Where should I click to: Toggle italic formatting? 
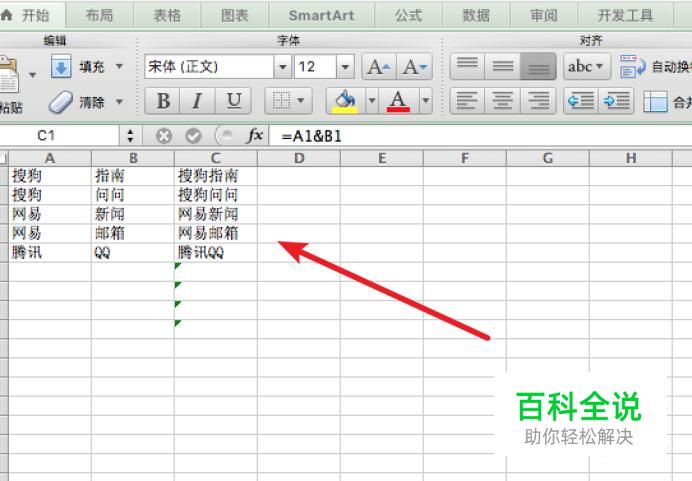[198, 101]
